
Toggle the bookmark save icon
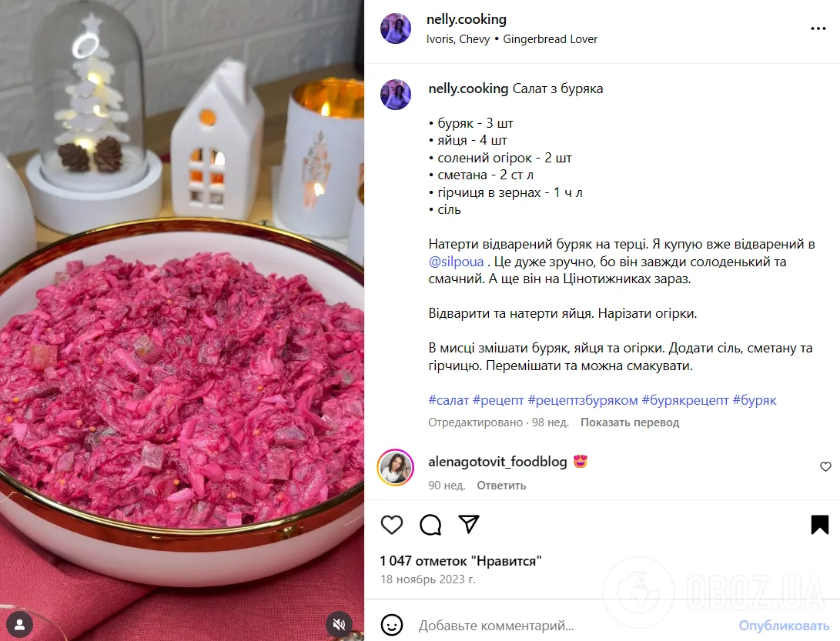coord(820,525)
